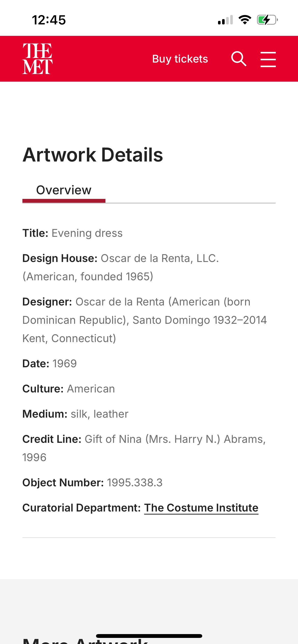Tap the battery charging icon
This screenshot has width=298, height=644.
coord(267,20)
